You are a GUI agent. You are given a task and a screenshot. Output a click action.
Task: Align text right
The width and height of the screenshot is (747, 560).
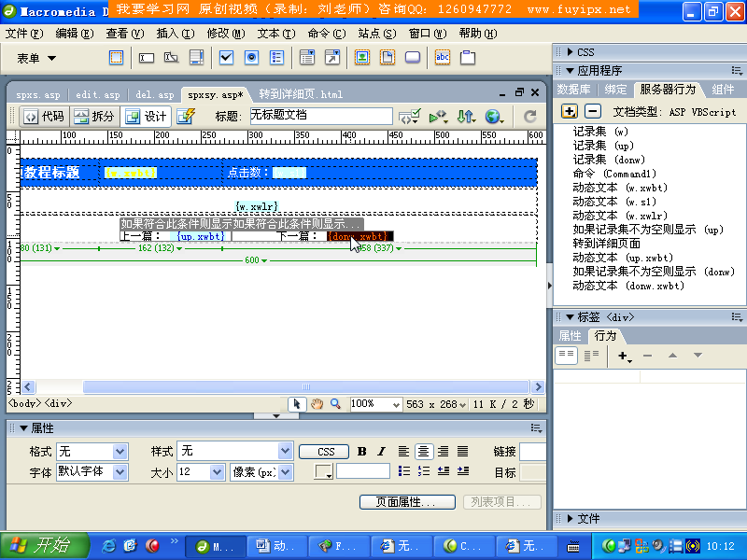(444, 452)
